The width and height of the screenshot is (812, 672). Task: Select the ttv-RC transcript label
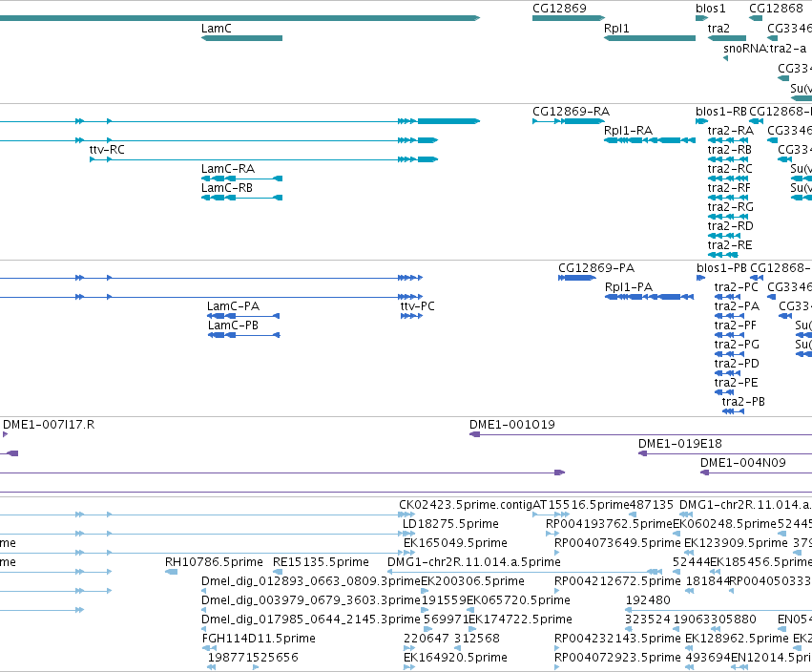point(107,150)
